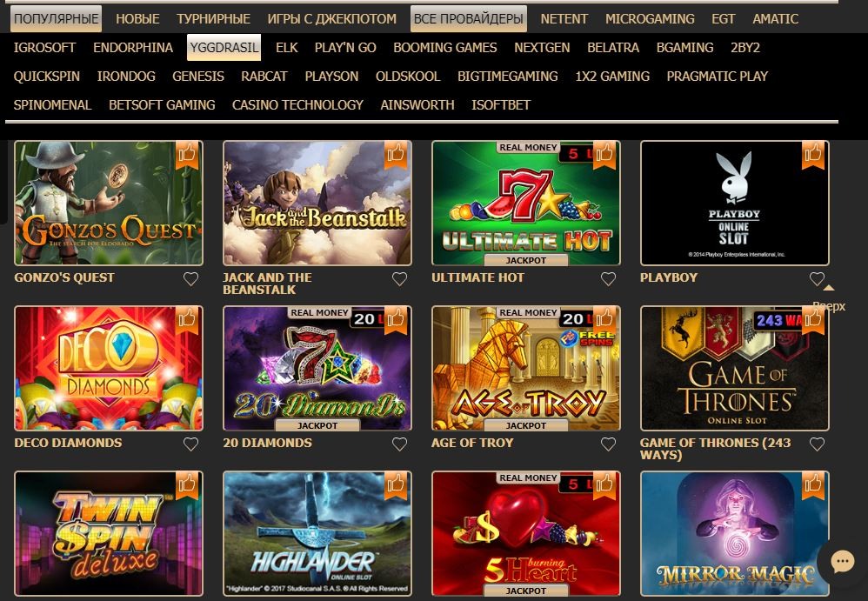The height and width of the screenshot is (601, 868).
Task: Open Twin Spin Deluxe game thumbnail
Action: coord(109,533)
